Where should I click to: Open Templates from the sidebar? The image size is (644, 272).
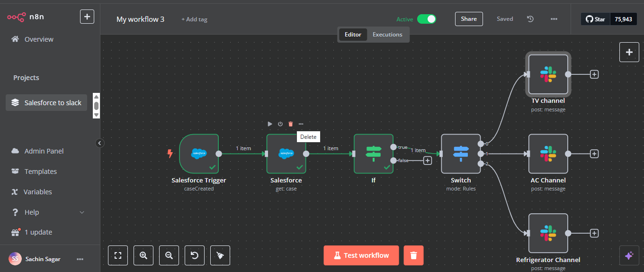coord(40,172)
